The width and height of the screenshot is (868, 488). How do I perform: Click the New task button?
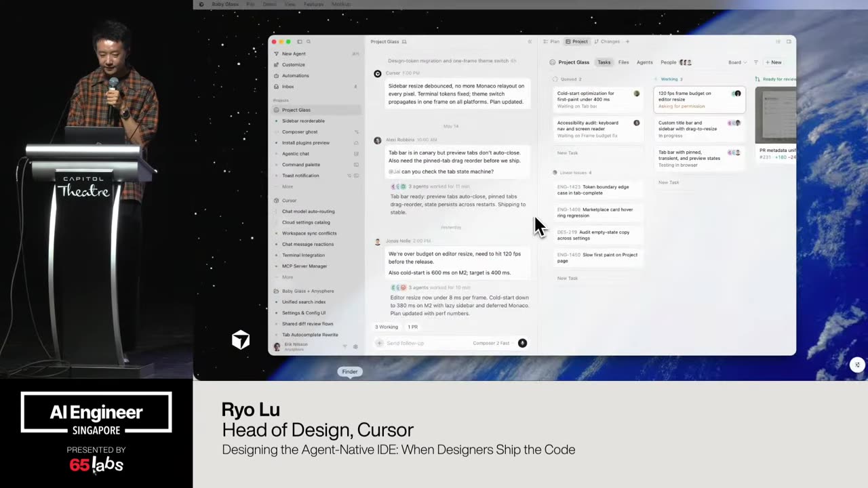pyautogui.click(x=774, y=62)
